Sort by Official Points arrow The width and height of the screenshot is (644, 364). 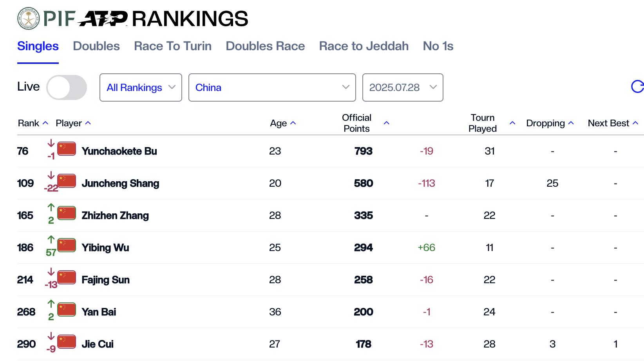click(387, 123)
